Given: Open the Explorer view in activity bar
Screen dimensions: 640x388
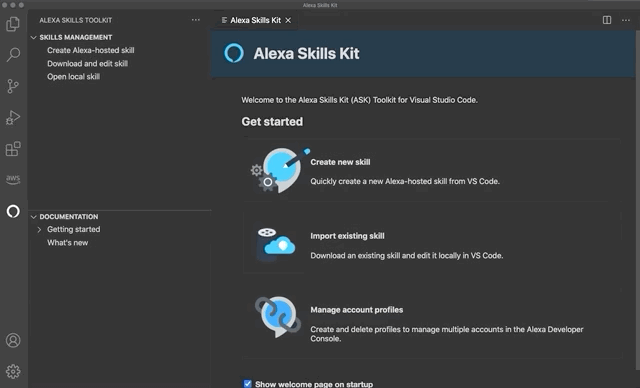Looking at the screenshot, I should [13, 24].
